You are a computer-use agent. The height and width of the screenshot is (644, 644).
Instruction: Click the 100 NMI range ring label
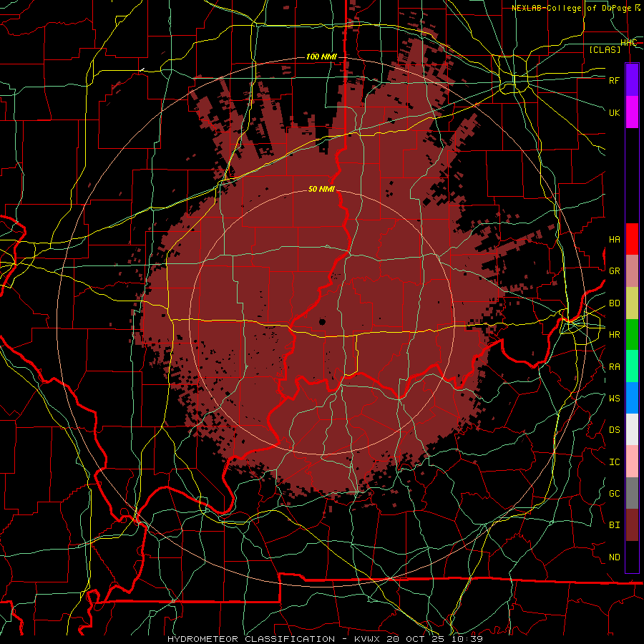pyautogui.click(x=321, y=57)
